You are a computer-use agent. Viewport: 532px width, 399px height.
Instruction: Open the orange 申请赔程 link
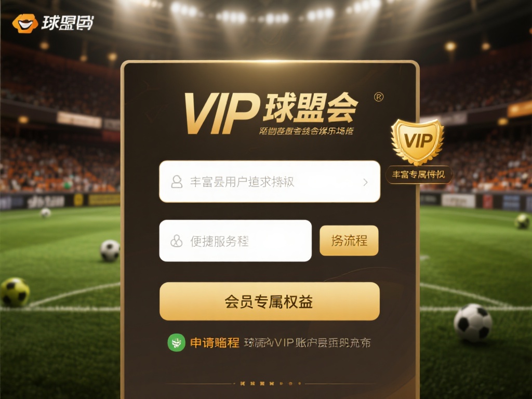tap(215, 343)
